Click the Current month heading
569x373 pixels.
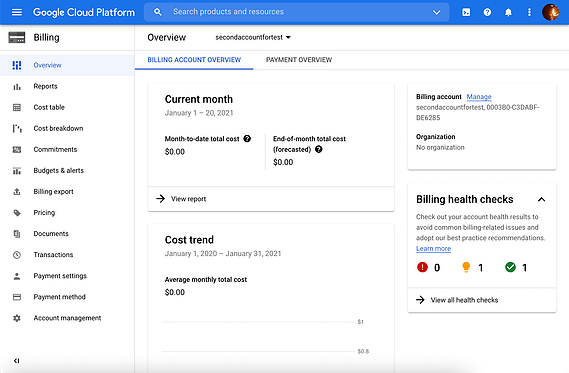click(199, 99)
